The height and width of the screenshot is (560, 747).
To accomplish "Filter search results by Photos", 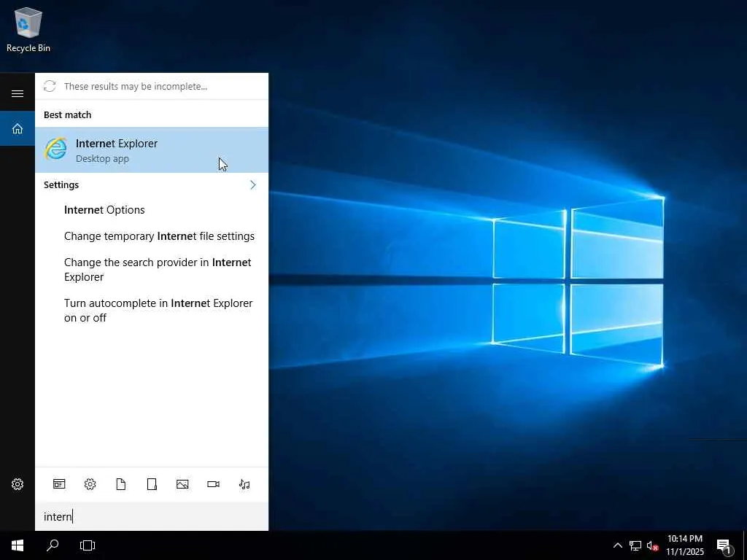I will pyautogui.click(x=182, y=484).
